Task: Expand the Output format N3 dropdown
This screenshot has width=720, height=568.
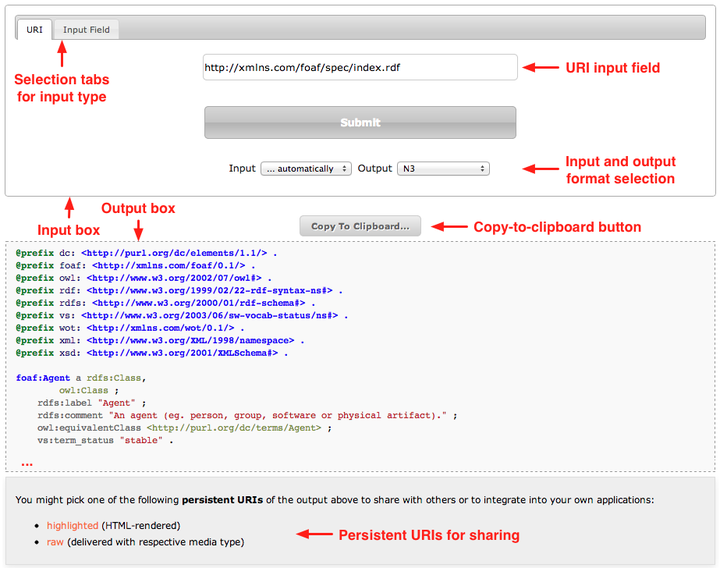Action: [443, 169]
